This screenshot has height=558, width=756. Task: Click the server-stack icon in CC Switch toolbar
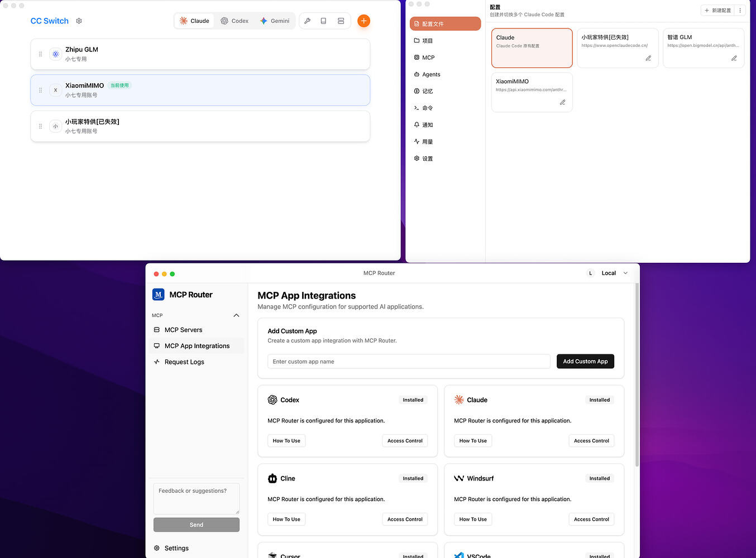341,21
